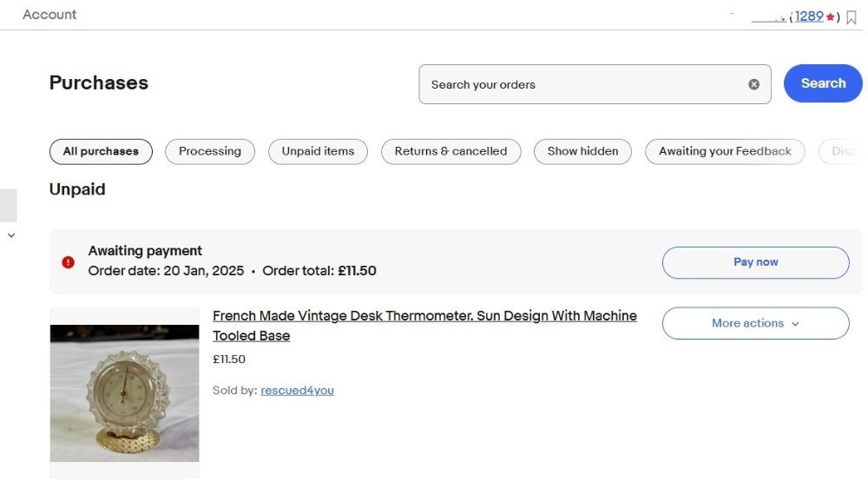The width and height of the screenshot is (868, 482).
Task: Focus the Search your orders field
Action: pyautogui.click(x=582, y=84)
